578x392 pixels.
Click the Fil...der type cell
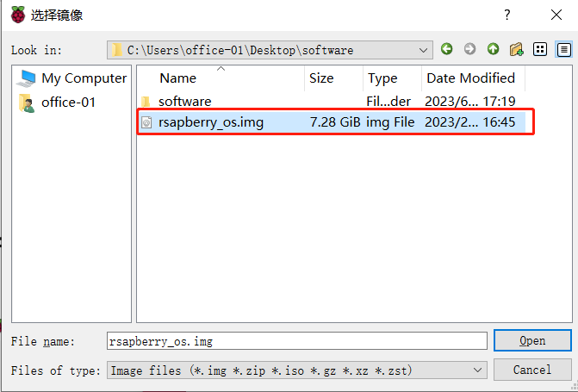click(388, 102)
